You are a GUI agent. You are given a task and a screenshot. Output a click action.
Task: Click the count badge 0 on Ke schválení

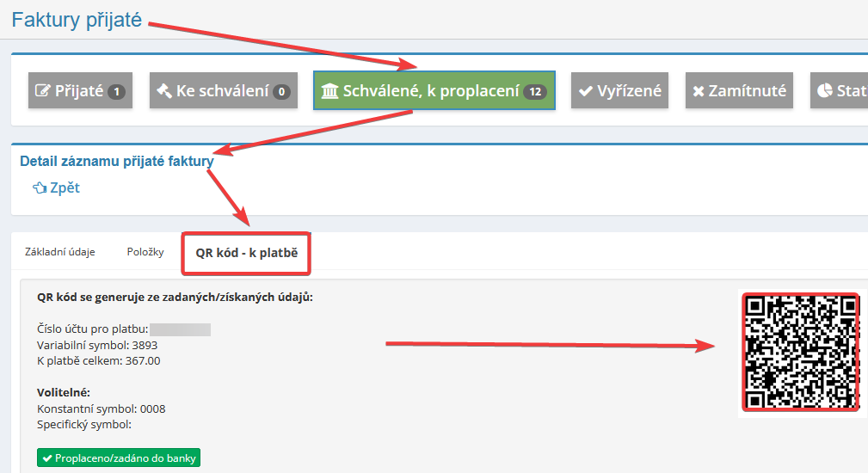click(281, 91)
